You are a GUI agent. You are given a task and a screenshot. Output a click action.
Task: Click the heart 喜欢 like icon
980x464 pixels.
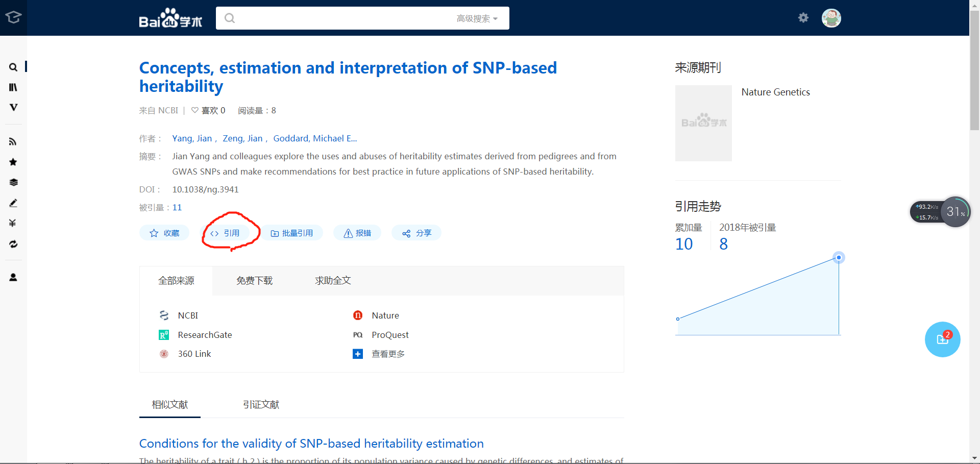pyautogui.click(x=195, y=110)
